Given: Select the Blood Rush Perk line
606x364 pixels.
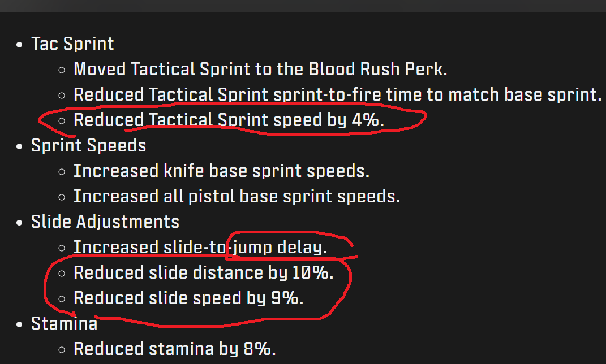Looking at the screenshot, I should (x=260, y=69).
